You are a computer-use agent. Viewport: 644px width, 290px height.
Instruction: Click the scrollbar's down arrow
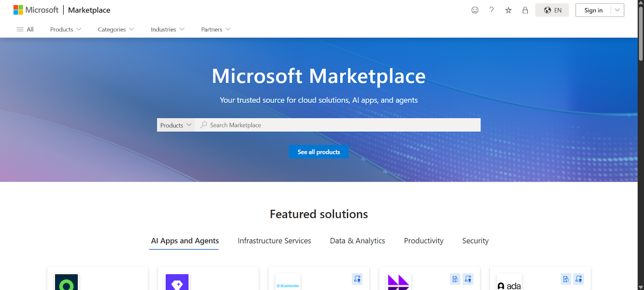coord(641,287)
